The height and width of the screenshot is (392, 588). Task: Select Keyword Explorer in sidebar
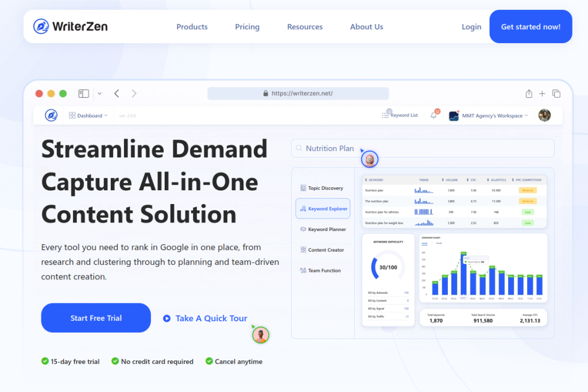tap(323, 209)
